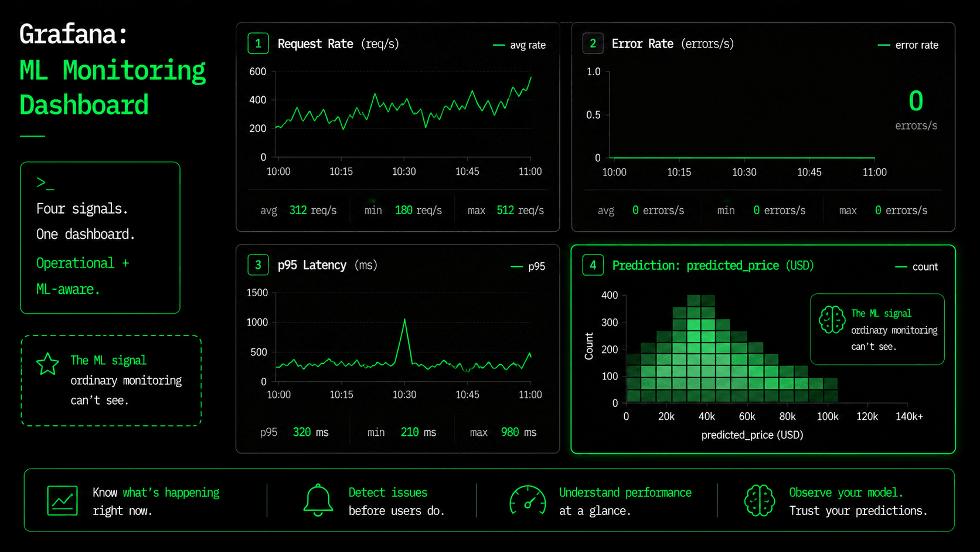This screenshot has height=552, width=980.
Task: Click the Request Rate line graph
Action: coord(403,103)
